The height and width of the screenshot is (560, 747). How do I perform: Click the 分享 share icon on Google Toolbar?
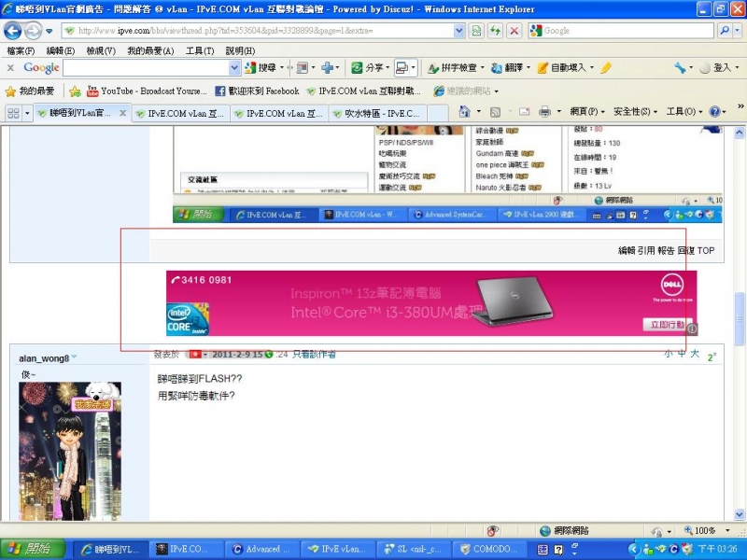366,68
